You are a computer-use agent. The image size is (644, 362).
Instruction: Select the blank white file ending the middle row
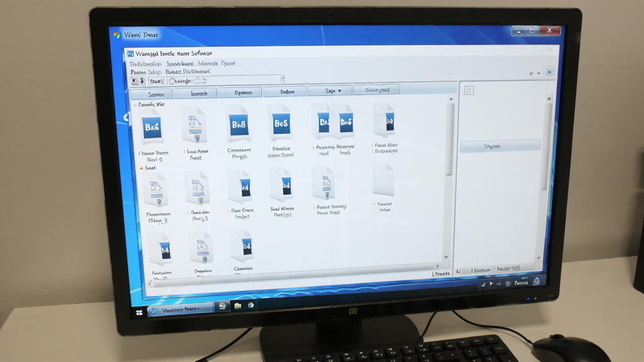tap(383, 180)
